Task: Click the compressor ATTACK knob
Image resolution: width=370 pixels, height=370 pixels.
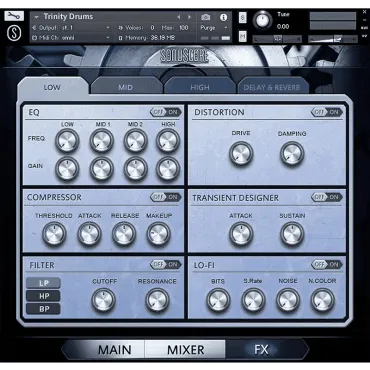Action: [x=89, y=234]
